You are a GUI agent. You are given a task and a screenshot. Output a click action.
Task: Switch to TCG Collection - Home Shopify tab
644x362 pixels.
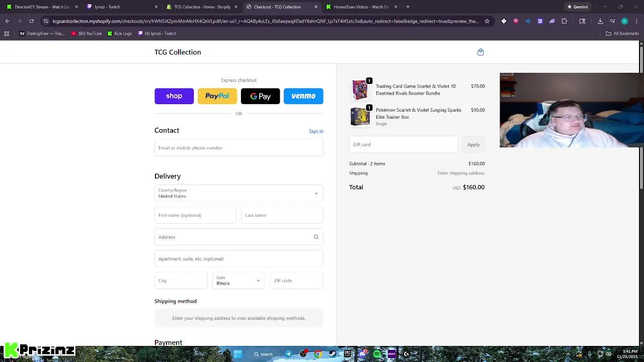[202, 7]
